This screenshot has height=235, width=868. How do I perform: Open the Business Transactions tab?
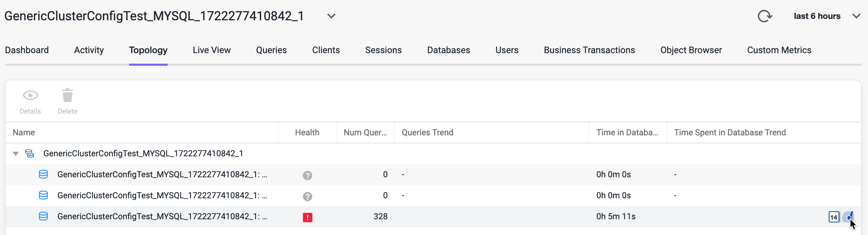click(589, 50)
